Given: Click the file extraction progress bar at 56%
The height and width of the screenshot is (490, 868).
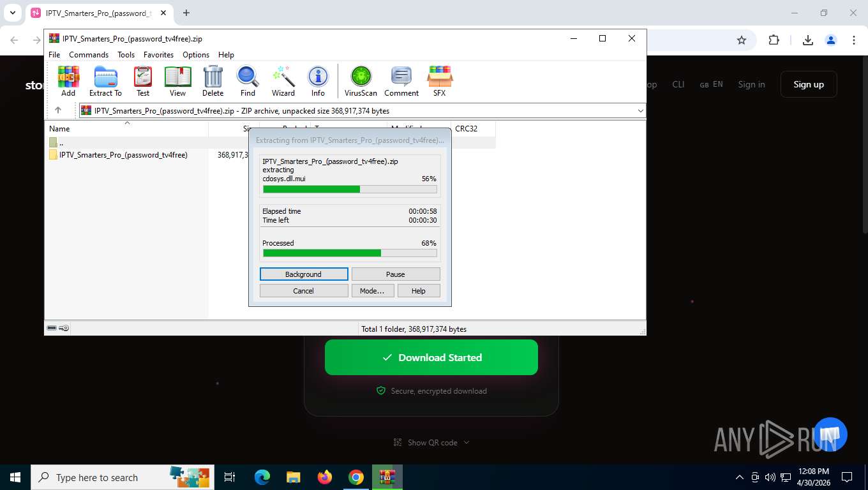Looking at the screenshot, I should point(350,189).
